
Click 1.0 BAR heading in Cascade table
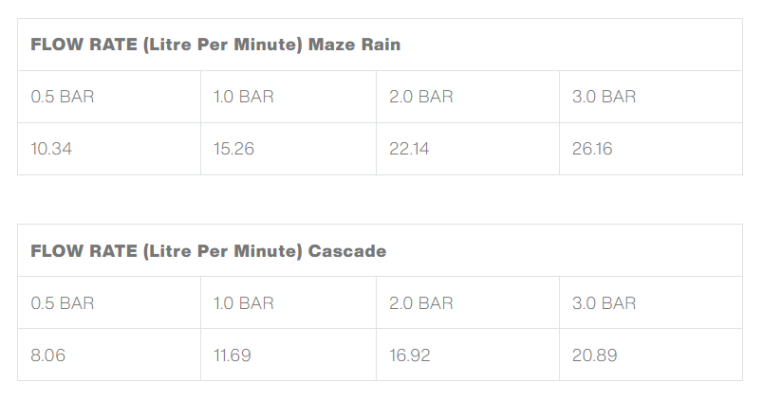click(x=243, y=303)
